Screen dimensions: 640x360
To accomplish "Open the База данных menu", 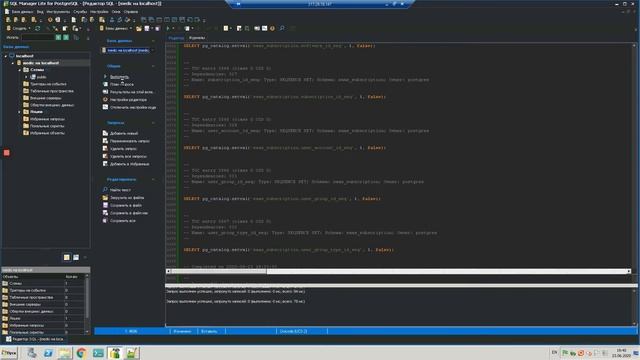I will [22, 12].
